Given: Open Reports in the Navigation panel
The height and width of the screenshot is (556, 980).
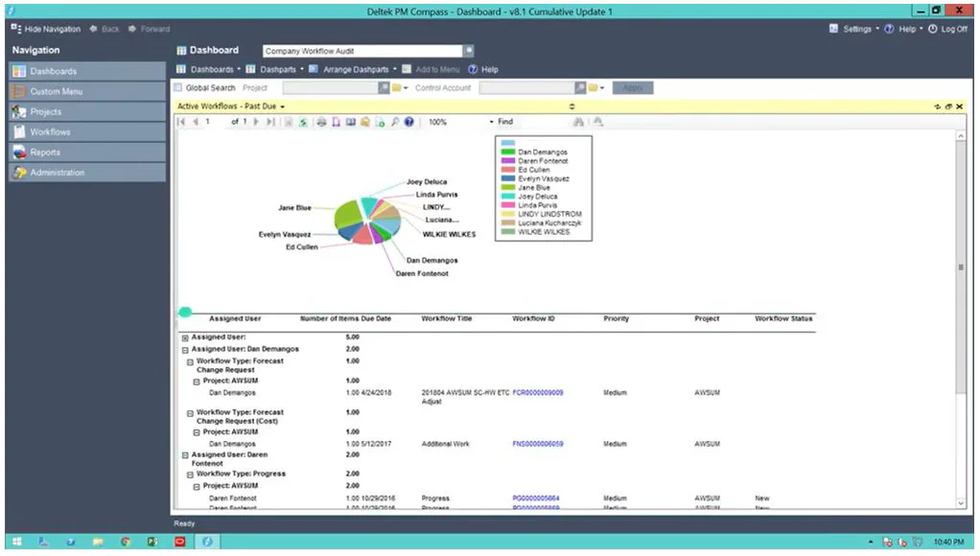Looking at the screenshot, I should coord(87,152).
